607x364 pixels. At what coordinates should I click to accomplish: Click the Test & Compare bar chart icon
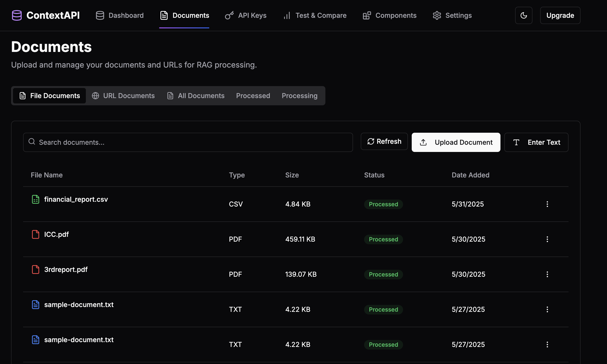tap(286, 15)
